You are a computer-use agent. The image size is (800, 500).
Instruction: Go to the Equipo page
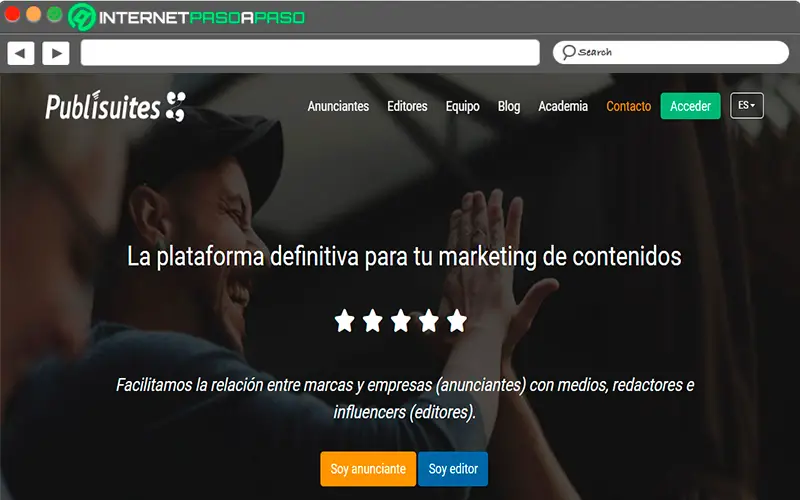[462, 106]
